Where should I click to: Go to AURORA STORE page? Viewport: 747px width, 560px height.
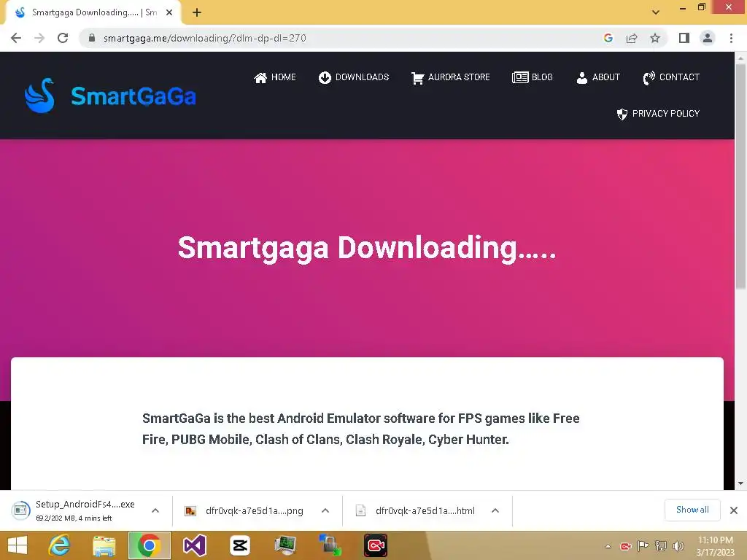[x=450, y=77]
